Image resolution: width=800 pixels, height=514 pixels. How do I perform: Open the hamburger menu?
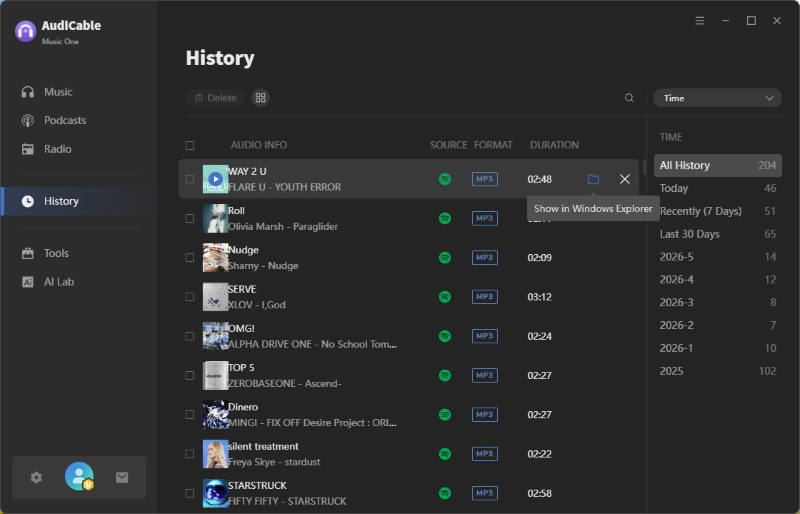700,20
